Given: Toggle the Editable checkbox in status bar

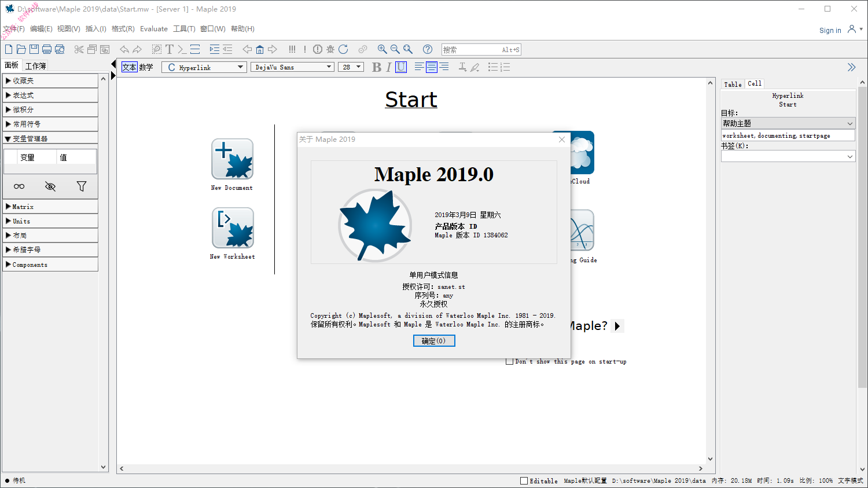Looking at the screenshot, I should (x=524, y=480).
